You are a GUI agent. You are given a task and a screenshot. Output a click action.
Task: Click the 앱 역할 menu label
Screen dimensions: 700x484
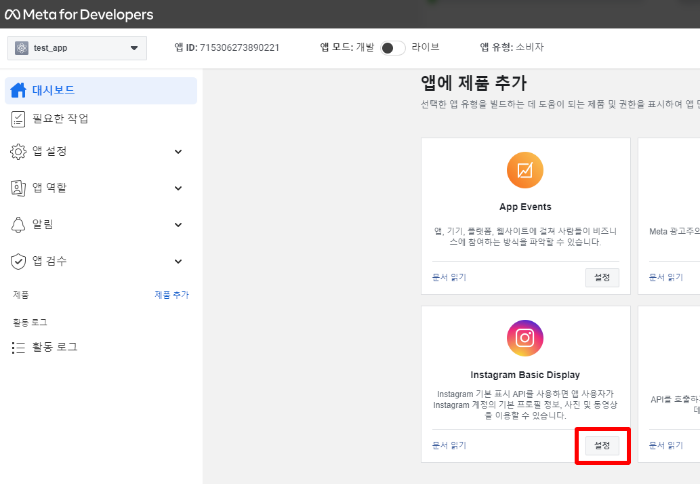(x=49, y=188)
